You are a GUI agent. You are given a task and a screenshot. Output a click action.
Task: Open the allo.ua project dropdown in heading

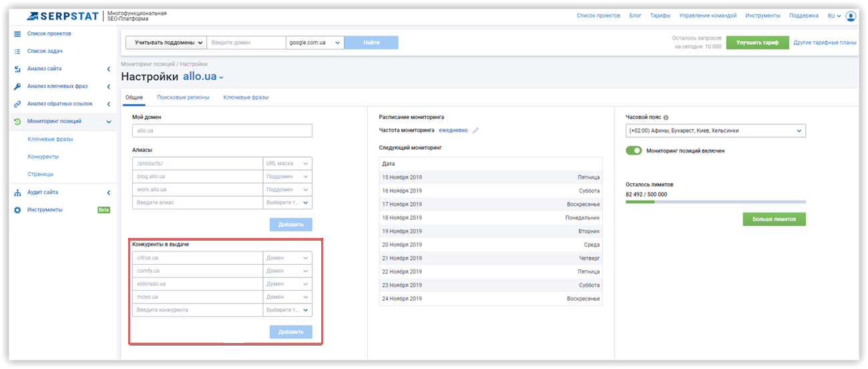[x=203, y=78]
